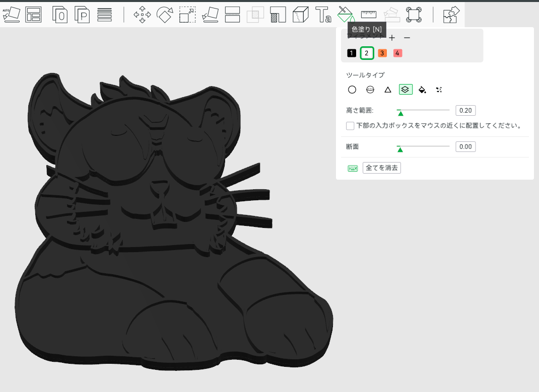Image resolution: width=539 pixels, height=392 pixels.
Task: Click the 全てを消去 button
Action: click(381, 168)
